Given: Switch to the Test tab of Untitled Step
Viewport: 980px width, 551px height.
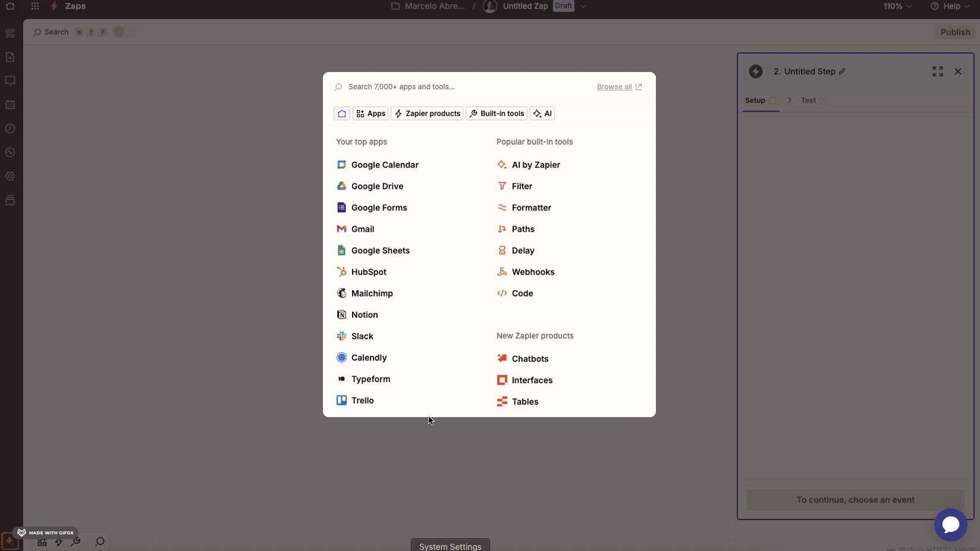Looking at the screenshot, I should click(x=809, y=100).
